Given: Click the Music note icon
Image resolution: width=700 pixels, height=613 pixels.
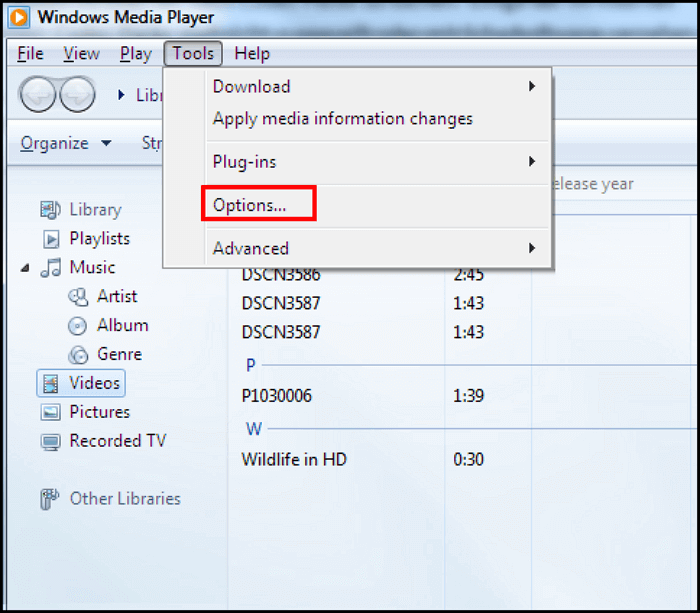Looking at the screenshot, I should click(51, 267).
